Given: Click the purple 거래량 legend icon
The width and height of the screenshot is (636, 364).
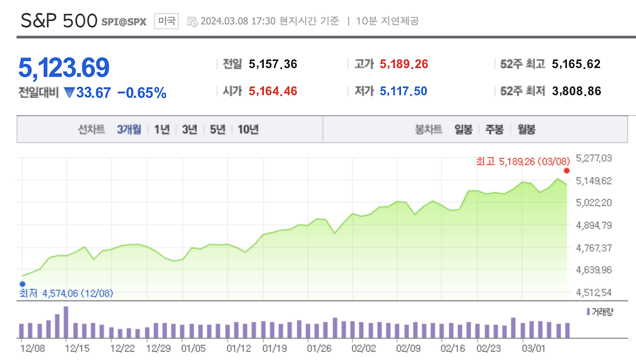Looking at the screenshot, I should click(587, 311).
